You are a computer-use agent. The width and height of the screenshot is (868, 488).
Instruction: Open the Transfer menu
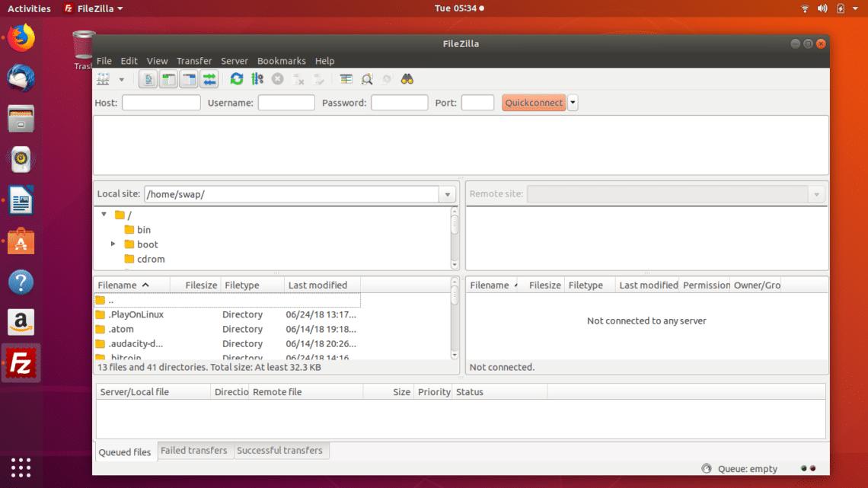pos(194,61)
